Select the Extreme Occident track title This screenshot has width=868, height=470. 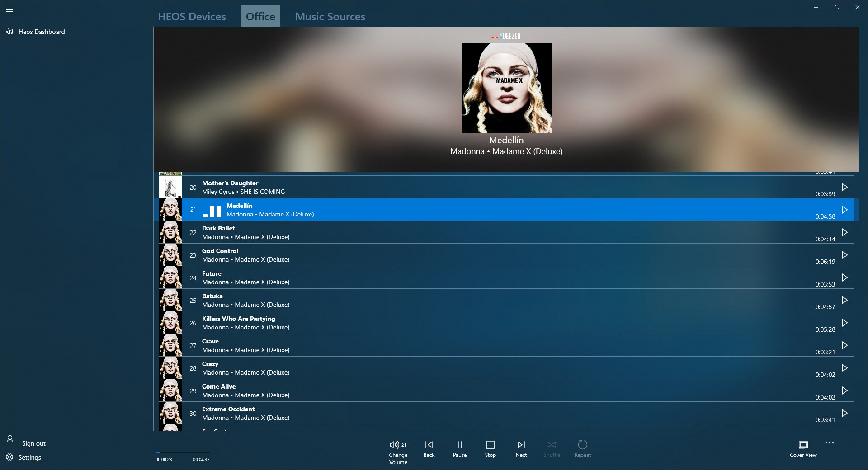point(228,409)
